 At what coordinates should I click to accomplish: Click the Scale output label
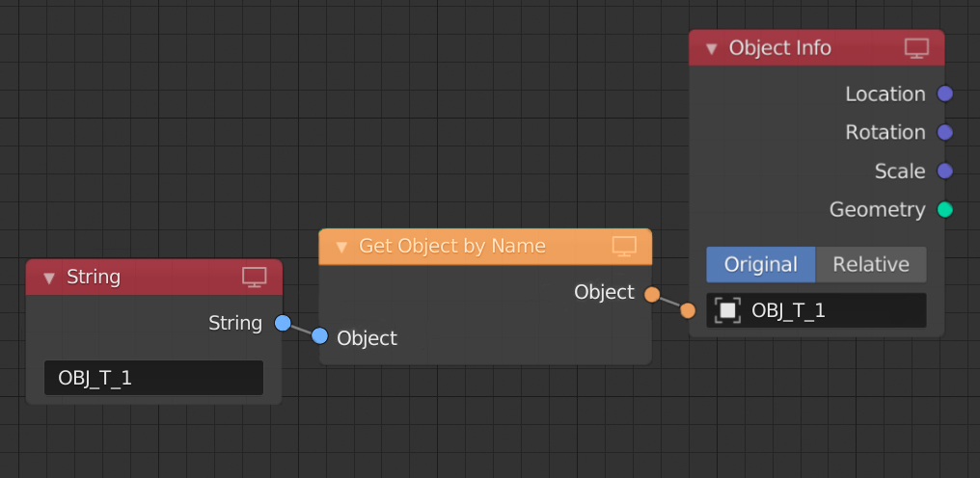pos(900,172)
